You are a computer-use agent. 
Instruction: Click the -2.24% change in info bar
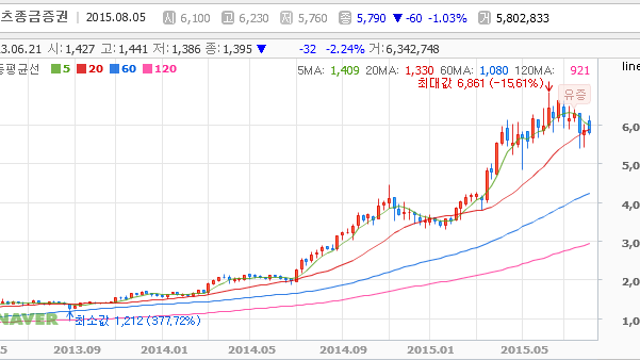345,49
